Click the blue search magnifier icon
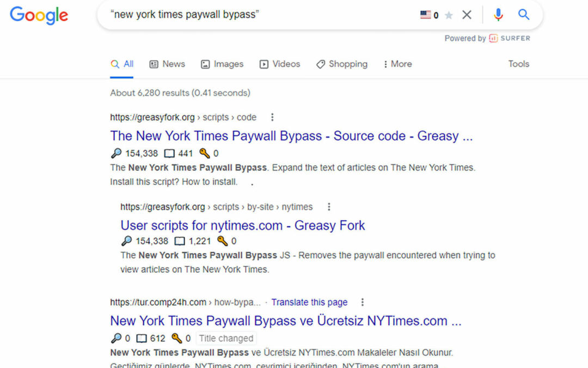The image size is (588, 368). [x=524, y=15]
